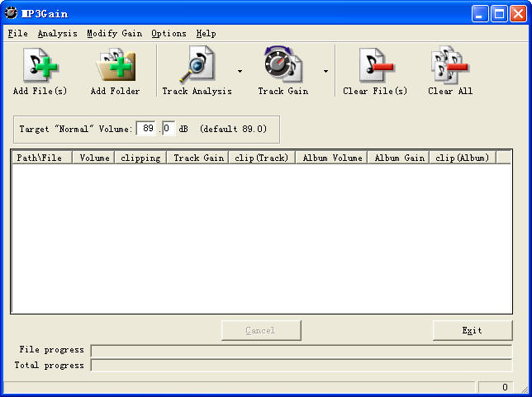Expand the Track Analysis dropdown arrow
532x397 pixels.
click(240, 71)
